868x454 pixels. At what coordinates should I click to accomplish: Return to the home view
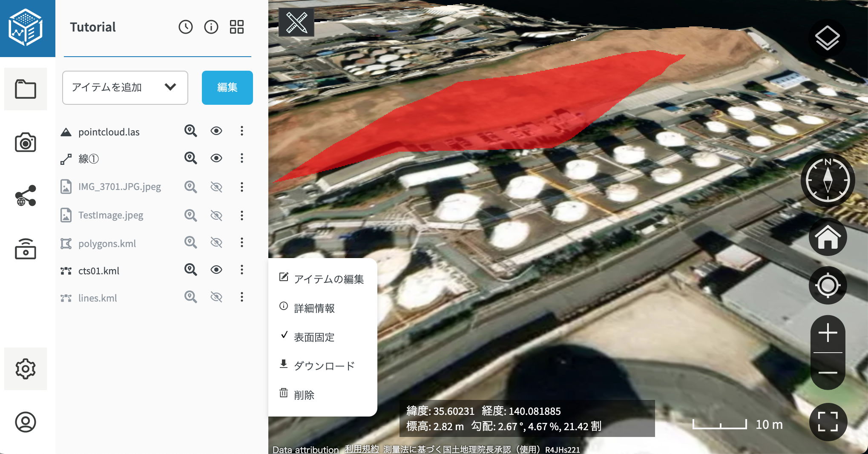827,237
